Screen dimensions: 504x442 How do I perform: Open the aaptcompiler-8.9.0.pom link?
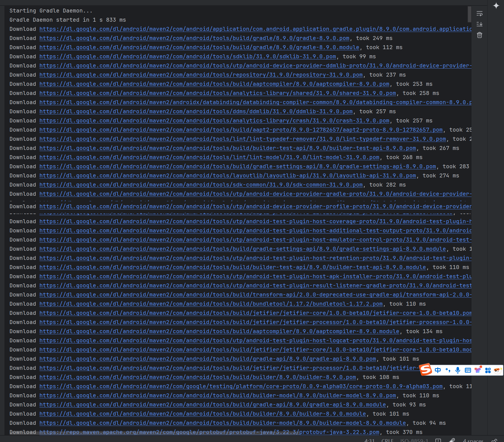214,84
